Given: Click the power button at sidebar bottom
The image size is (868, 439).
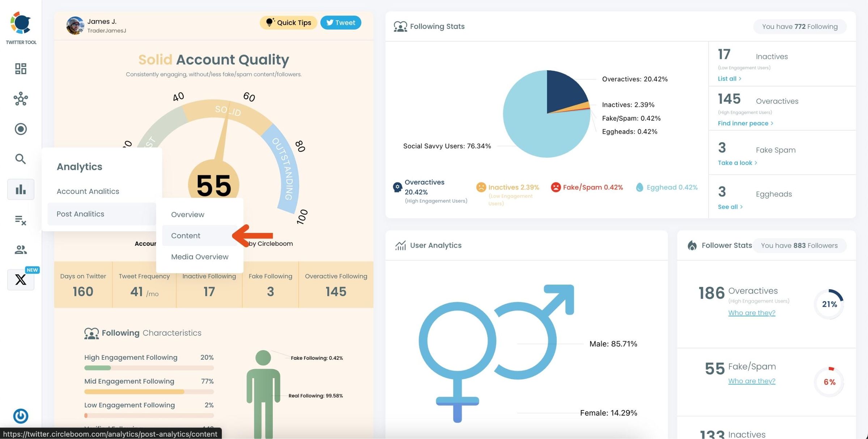Looking at the screenshot, I should pos(21,416).
